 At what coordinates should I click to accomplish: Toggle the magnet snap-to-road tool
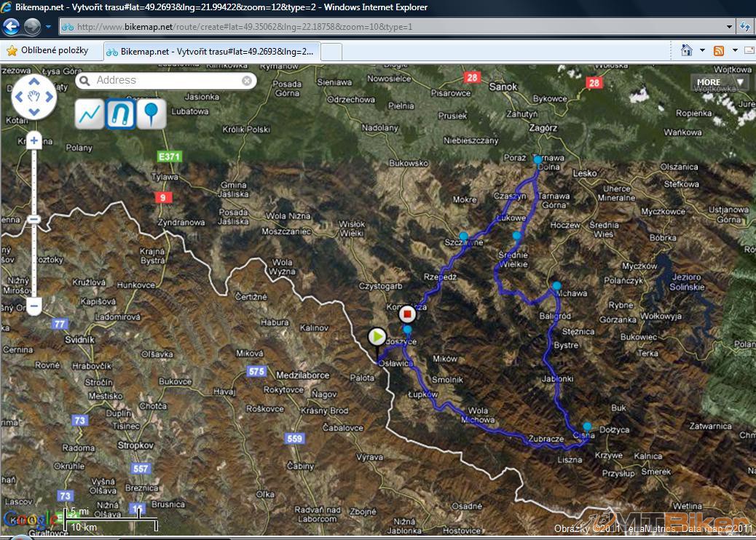[x=121, y=114]
